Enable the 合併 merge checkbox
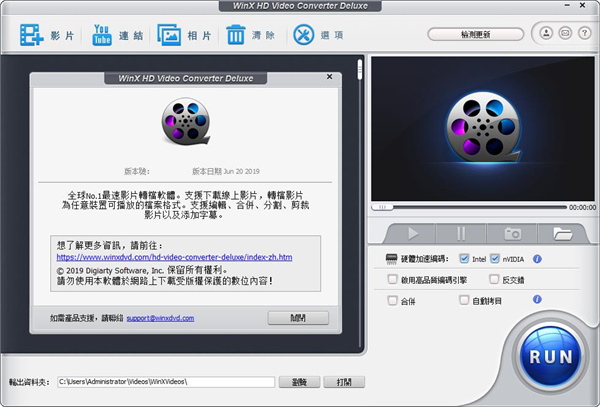This screenshot has width=600, height=407. click(x=391, y=299)
